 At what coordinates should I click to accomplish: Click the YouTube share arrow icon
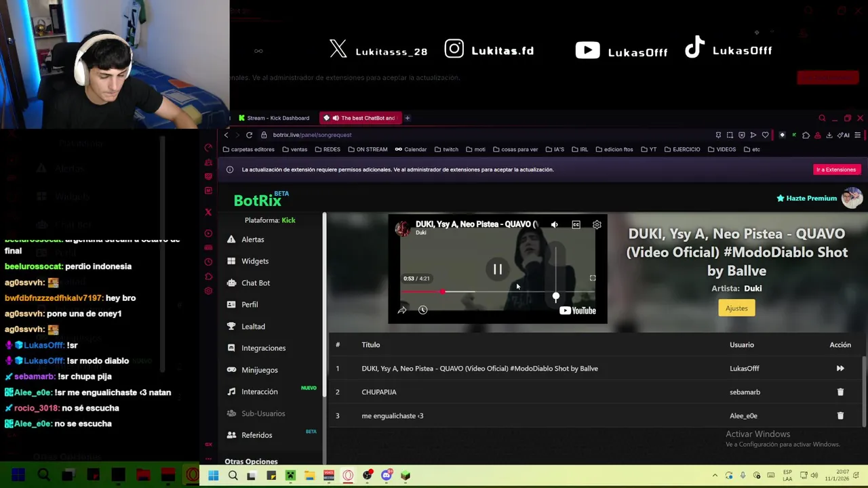coord(402,310)
